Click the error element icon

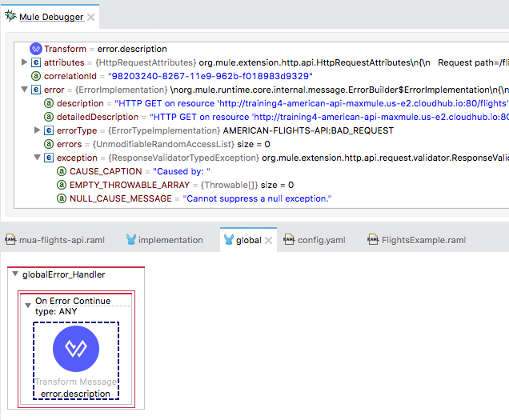(36, 90)
